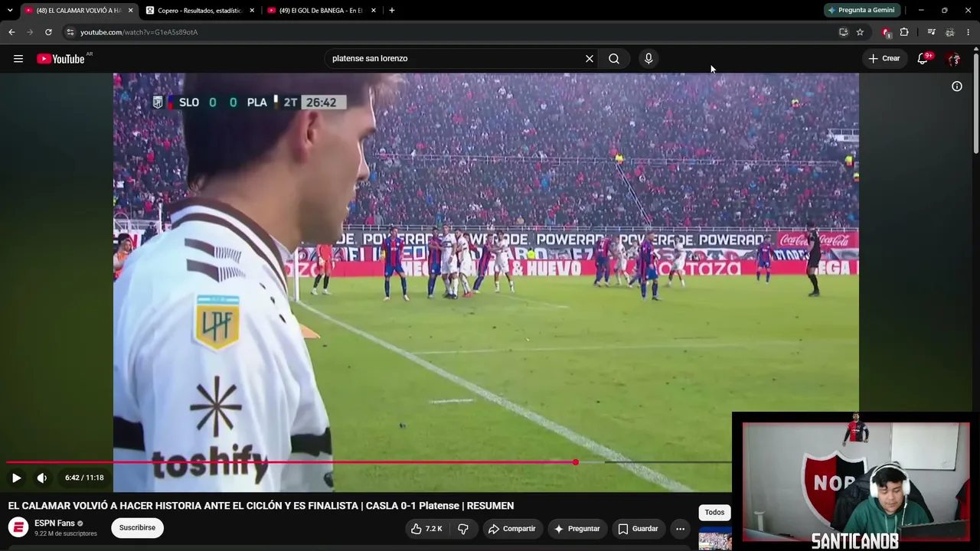This screenshot has height=551, width=980.
Task: Open the Chrome profile avatar
Action: click(950, 32)
